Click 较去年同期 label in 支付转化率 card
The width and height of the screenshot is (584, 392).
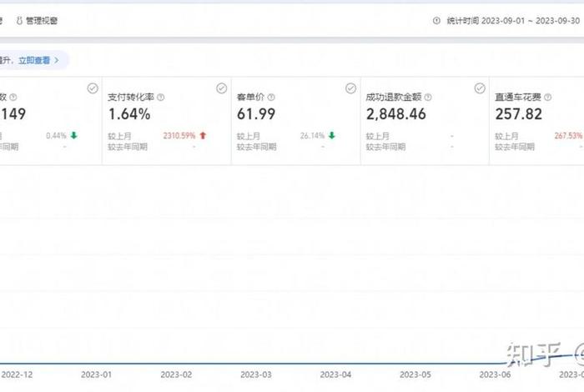tap(128, 147)
